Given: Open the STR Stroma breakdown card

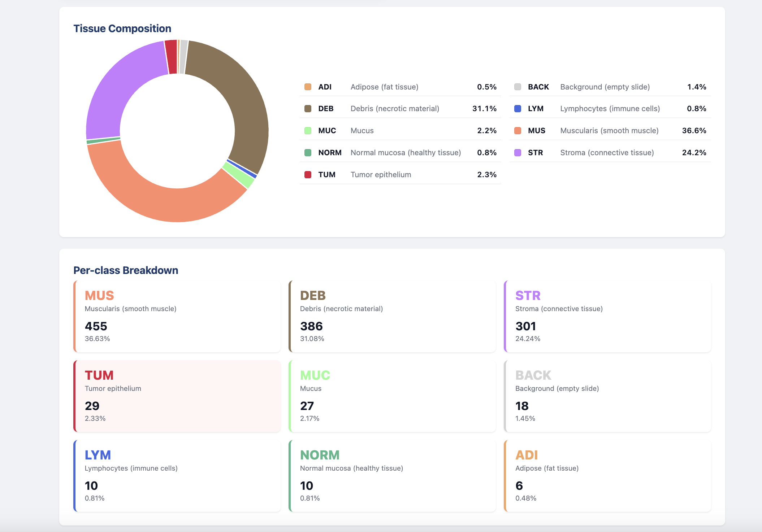Looking at the screenshot, I should pyautogui.click(x=607, y=316).
